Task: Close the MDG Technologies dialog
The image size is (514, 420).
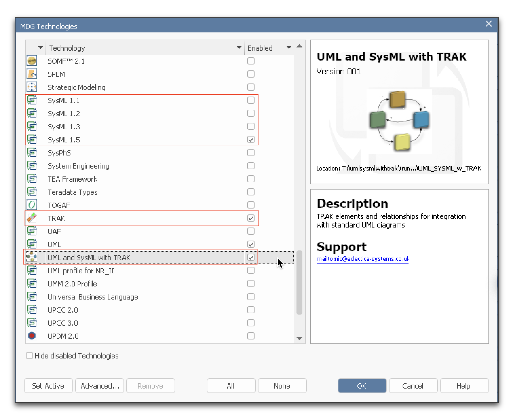Action: 488,24
